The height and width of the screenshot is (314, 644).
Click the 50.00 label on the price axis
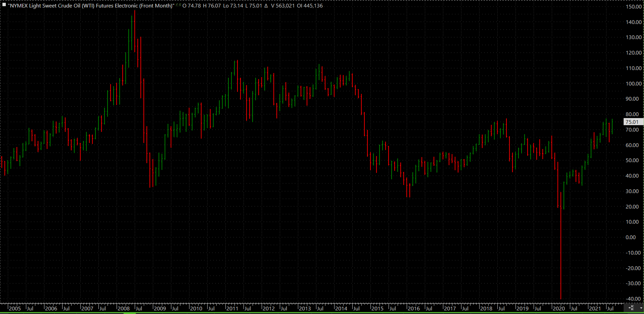pos(632,160)
